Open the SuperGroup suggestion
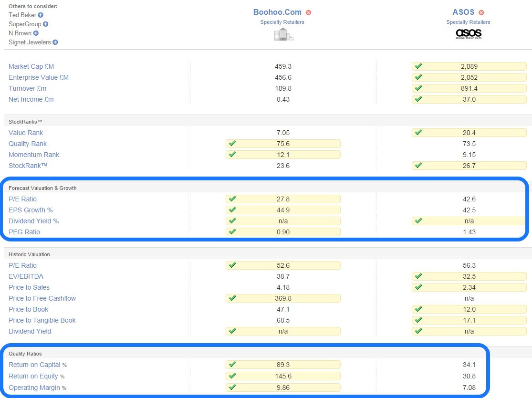Image resolution: width=532 pixels, height=398 pixels. tap(25, 24)
